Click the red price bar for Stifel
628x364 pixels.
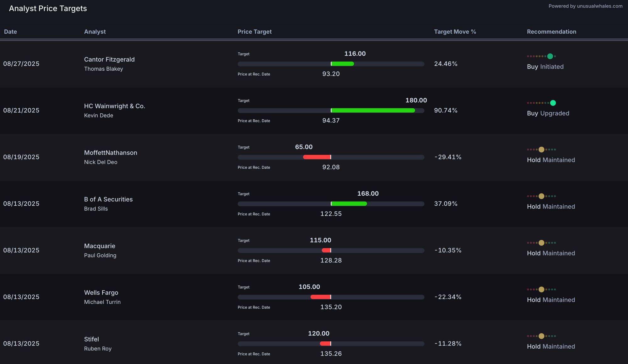(325, 344)
